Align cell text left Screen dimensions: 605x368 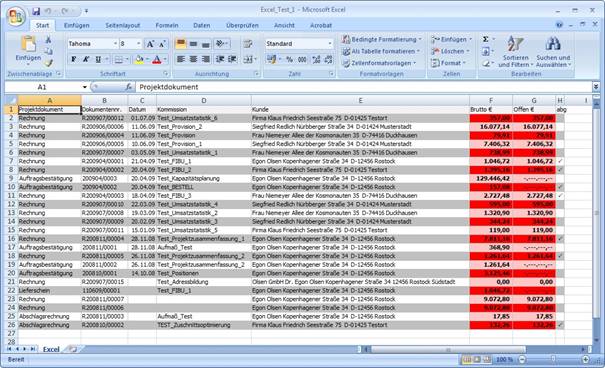[180, 59]
